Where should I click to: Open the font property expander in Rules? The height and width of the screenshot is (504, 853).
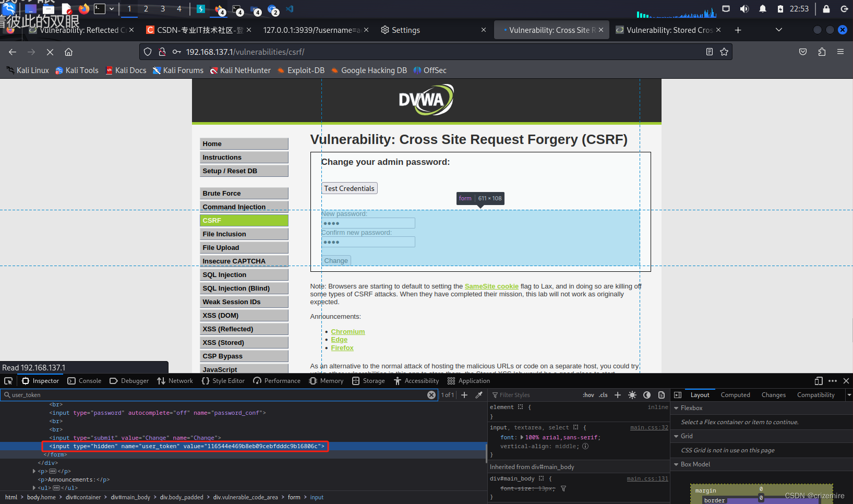(x=522, y=437)
